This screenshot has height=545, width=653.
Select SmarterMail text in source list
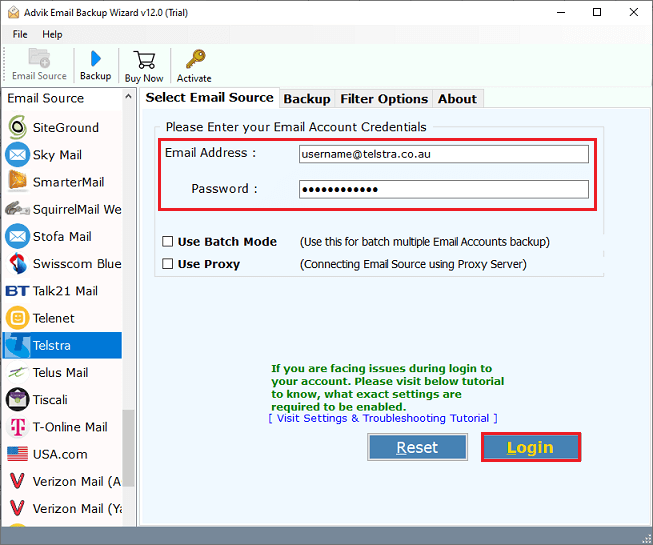pos(69,182)
